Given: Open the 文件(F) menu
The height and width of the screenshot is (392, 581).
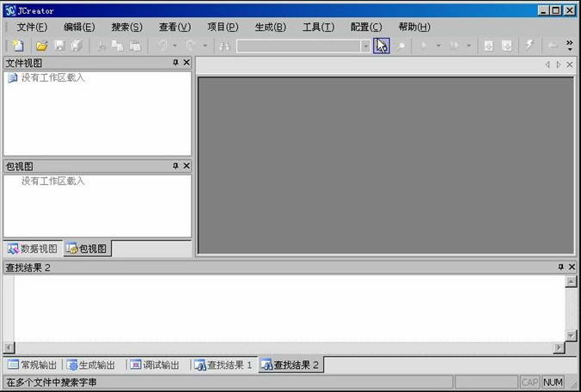Looking at the screenshot, I should coord(32,27).
